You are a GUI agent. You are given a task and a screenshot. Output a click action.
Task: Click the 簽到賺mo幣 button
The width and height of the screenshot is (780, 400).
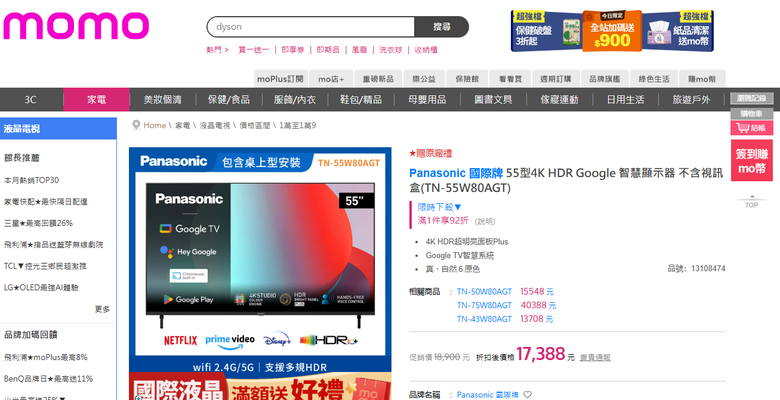[x=752, y=161]
